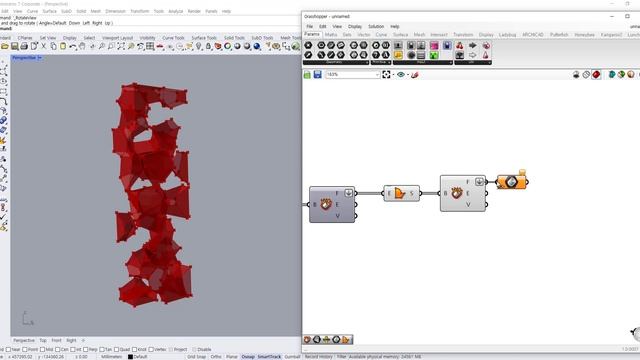The width and height of the screenshot is (640, 360).
Task: Toggle Osnap in the Rhino status bar
Action: pyautogui.click(x=248, y=357)
